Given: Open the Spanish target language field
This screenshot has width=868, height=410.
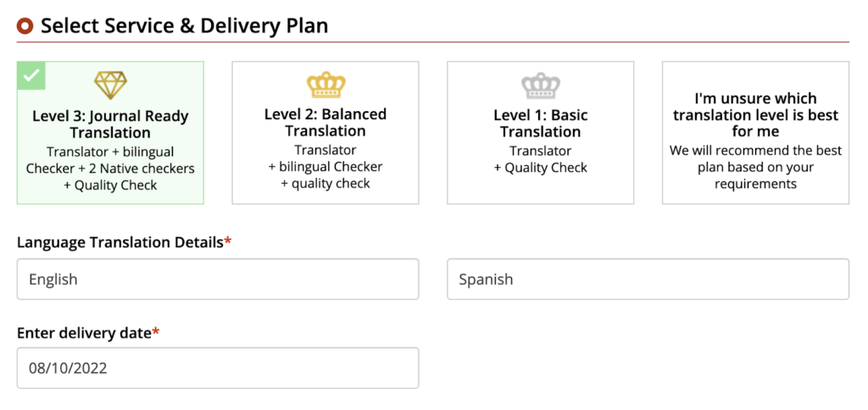Looking at the screenshot, I should tap(648, 280).
